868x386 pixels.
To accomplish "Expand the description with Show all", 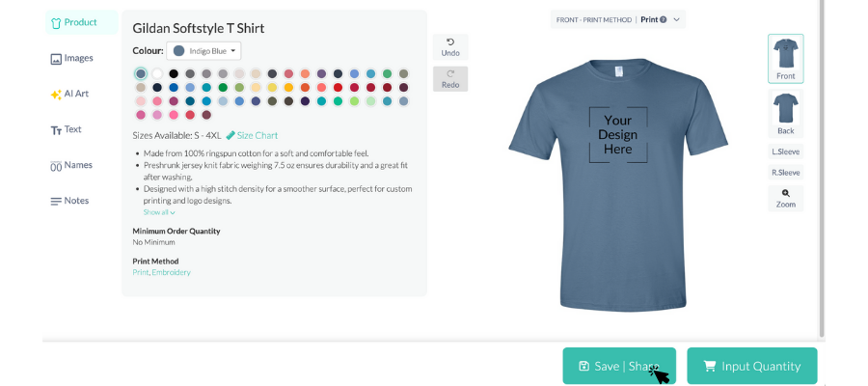I will click(159, 212).
